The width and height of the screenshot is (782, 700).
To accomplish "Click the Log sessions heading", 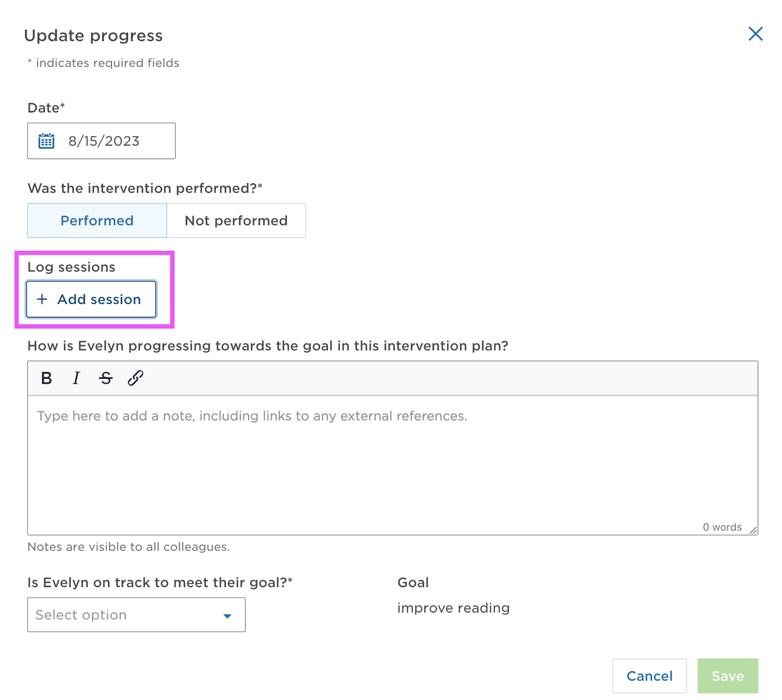I will click(x=71, y=267).
